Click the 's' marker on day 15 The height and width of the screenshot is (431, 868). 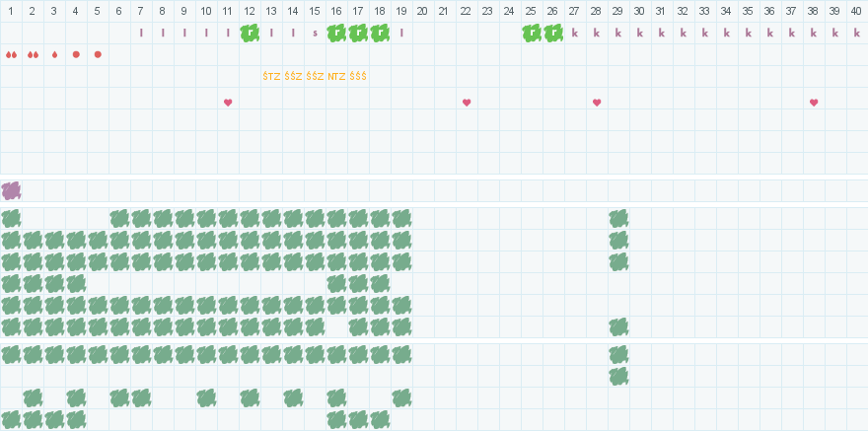point(315,33)
